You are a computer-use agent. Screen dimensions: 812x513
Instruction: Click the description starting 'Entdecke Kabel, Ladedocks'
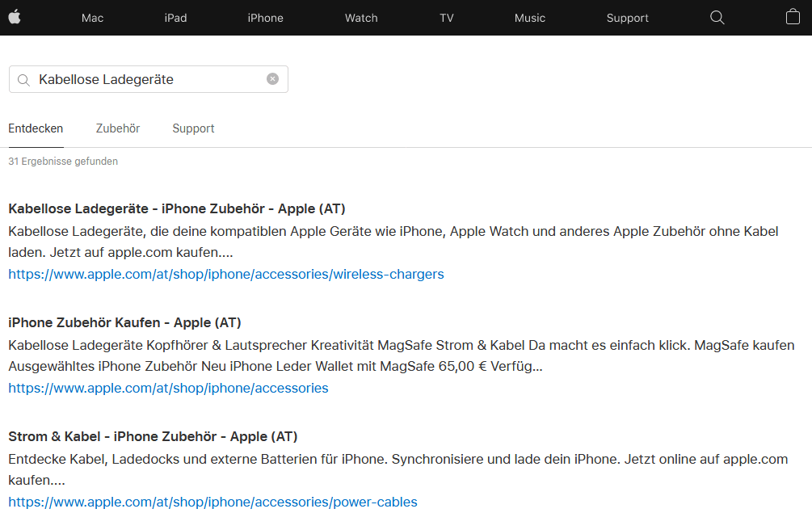pyautogui.click(x=398, y=469)
